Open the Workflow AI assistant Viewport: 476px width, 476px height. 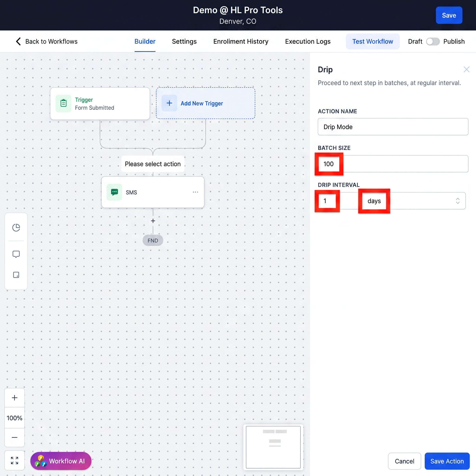point(61,461)
